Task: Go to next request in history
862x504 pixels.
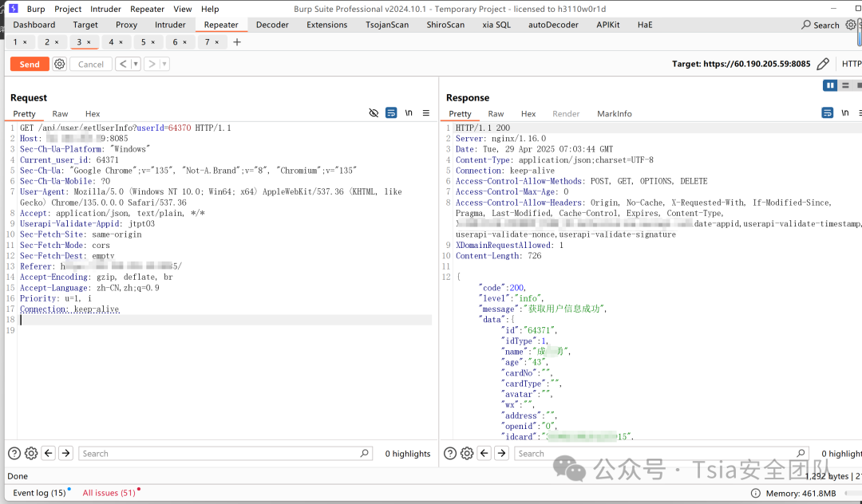Action: 152,65
